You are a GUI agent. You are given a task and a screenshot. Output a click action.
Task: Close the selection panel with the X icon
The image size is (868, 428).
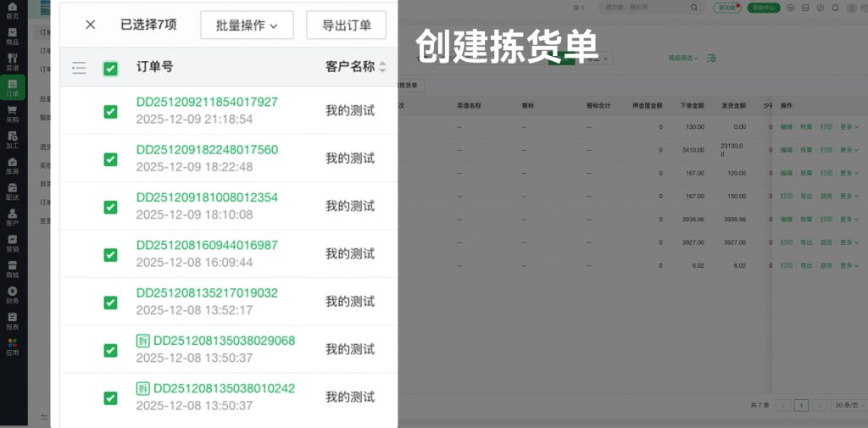pyautogui.click(x=91, y=25)
